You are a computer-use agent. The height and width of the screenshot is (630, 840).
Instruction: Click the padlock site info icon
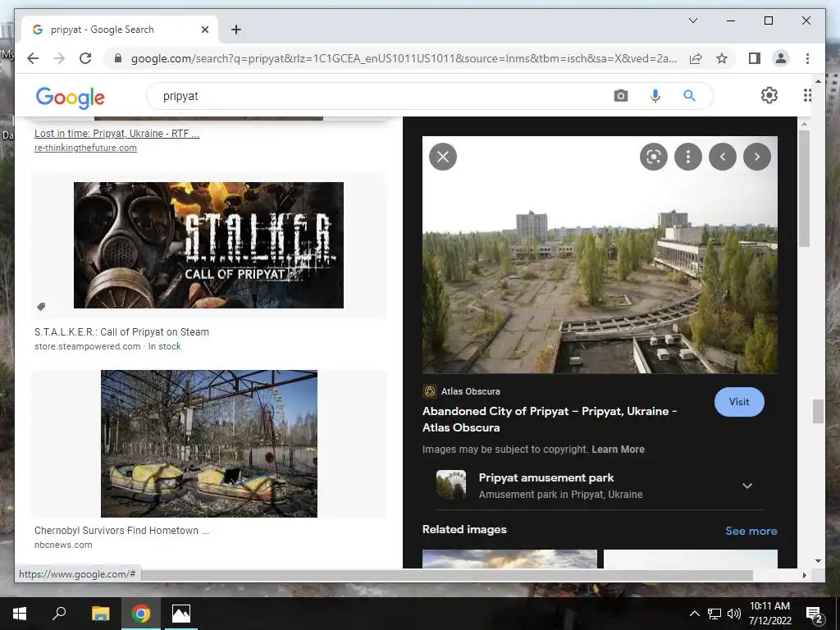pos(118,58)
